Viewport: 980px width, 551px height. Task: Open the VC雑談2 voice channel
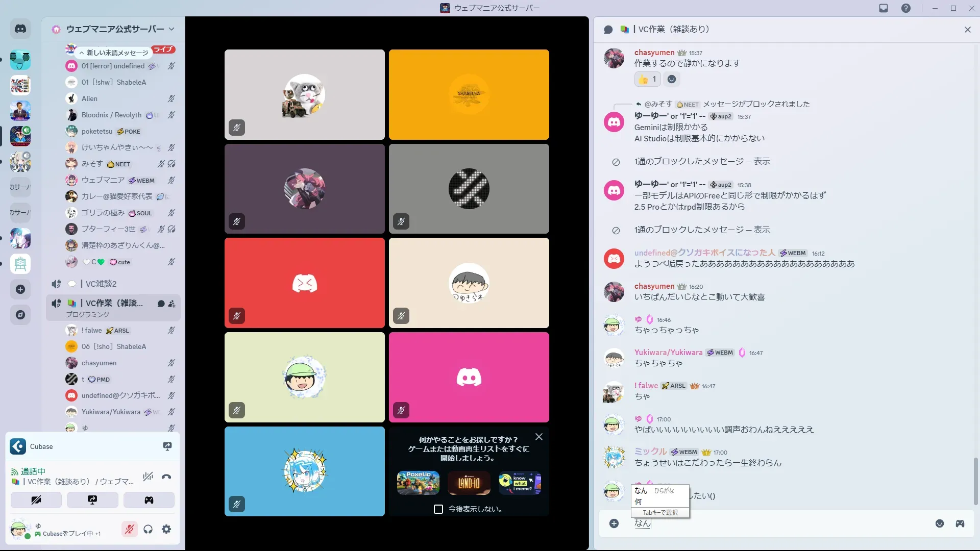(101, 284)
